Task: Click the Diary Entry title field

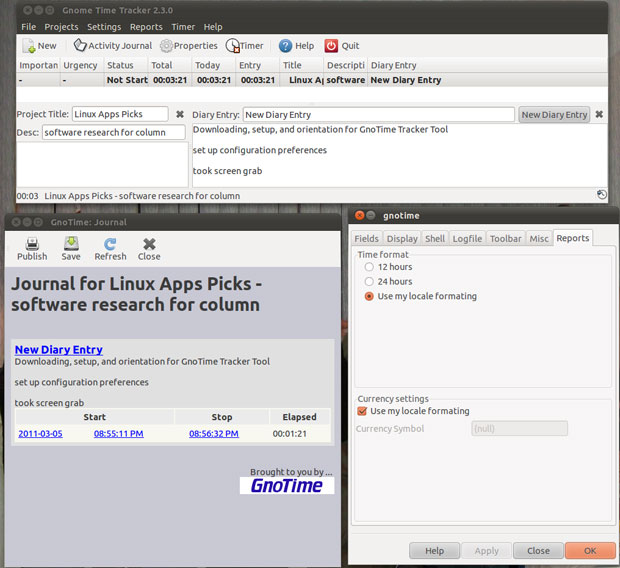Action: 378,115
